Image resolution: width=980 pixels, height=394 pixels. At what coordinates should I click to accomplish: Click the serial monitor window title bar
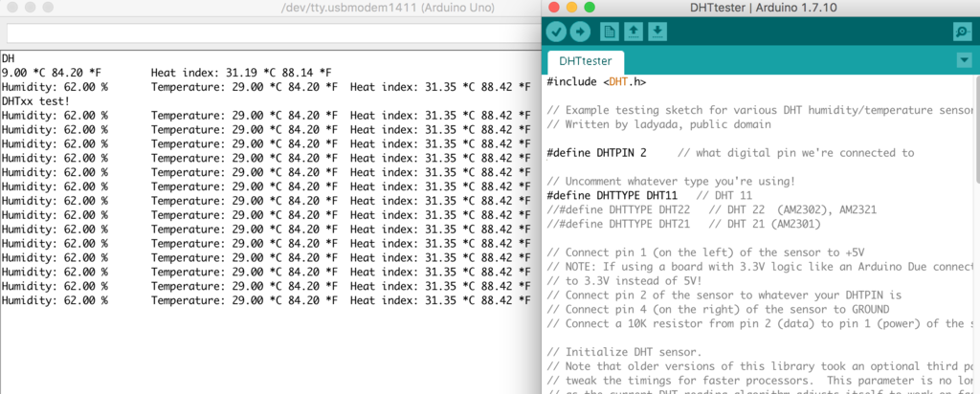[271, 8]
